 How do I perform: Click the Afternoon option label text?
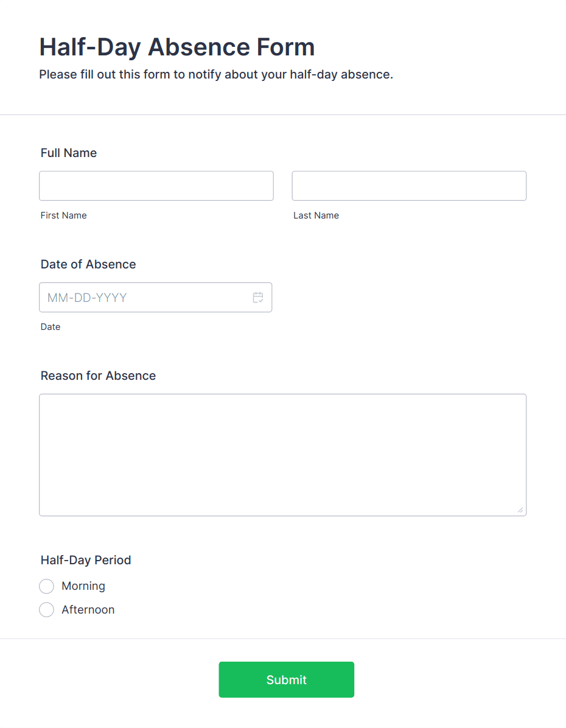[88, 609]
